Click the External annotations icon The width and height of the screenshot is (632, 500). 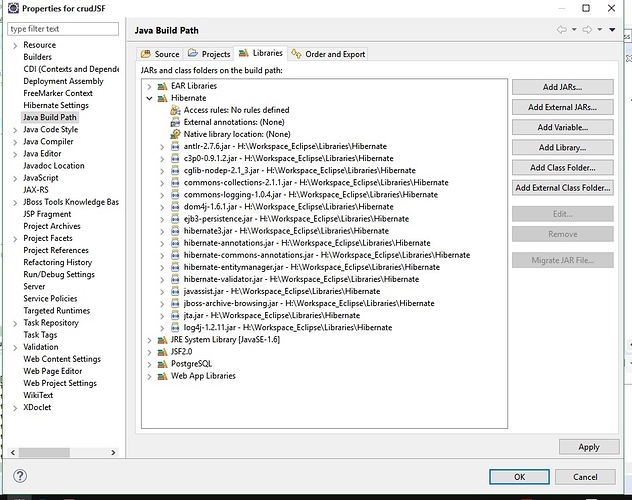pyautogui.click(x=176, y=122)
